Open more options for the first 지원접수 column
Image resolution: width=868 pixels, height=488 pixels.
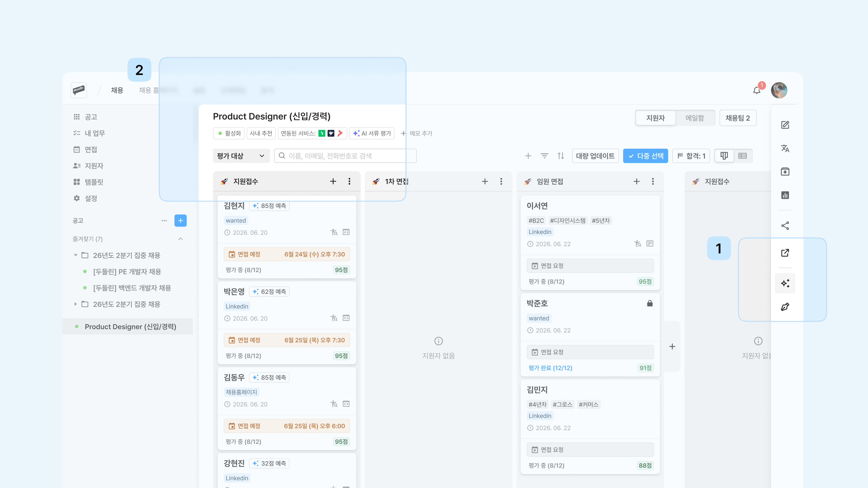(x=349, y=182)
